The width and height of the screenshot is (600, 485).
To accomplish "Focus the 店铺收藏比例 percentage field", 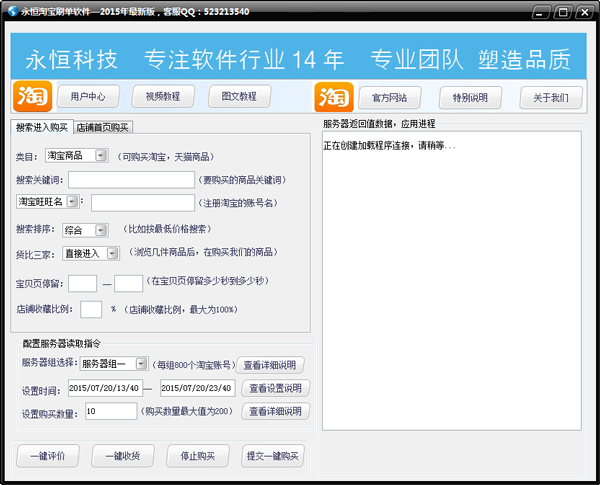I will 91,309.
